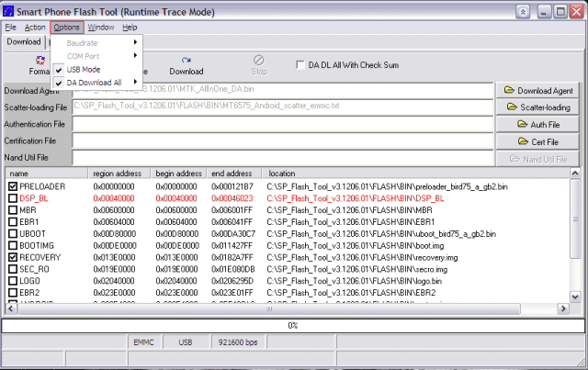Select the secro.img location path
Viewport: 588px width, 370px height.
pyautogui.click(x=357, y=269)
